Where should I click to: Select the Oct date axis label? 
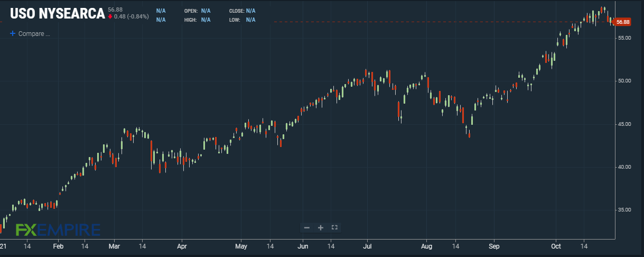(555, 246)
